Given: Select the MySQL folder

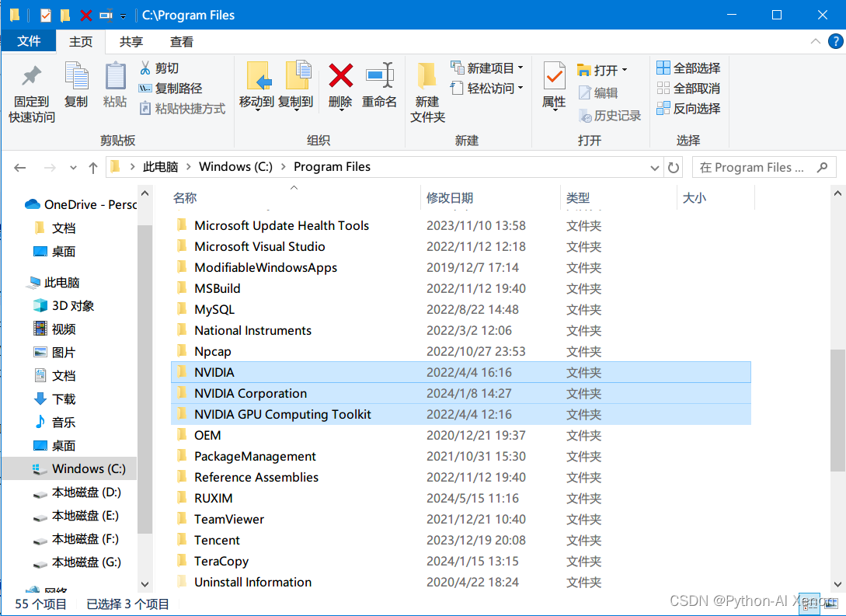Looking at the screenshot, I should coord(214,310).
